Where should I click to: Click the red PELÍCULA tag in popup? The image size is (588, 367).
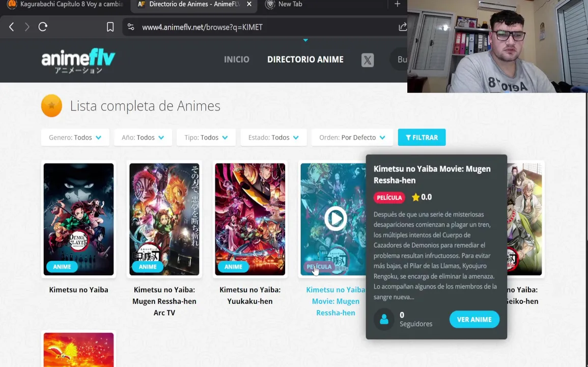[x=389, y=198]
